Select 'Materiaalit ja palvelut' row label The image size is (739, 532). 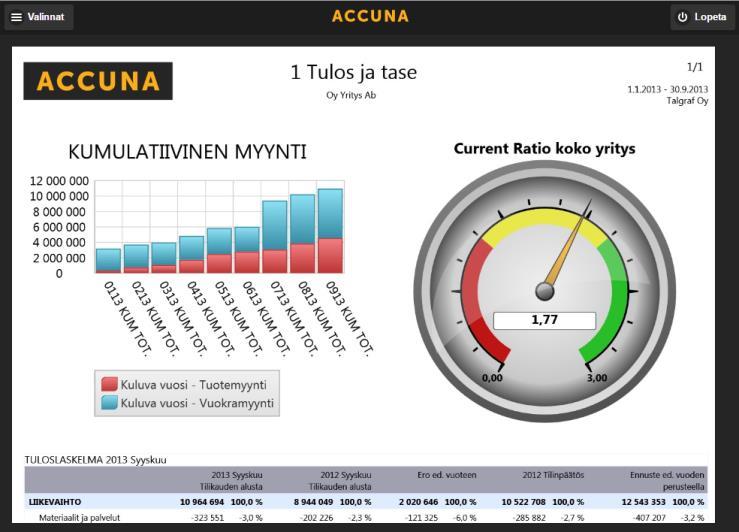click(79, 518)
